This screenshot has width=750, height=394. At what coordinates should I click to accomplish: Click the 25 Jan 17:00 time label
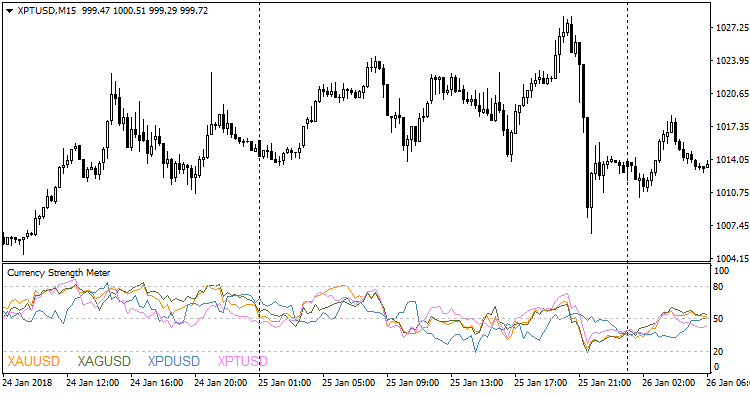tap(541, 383)
